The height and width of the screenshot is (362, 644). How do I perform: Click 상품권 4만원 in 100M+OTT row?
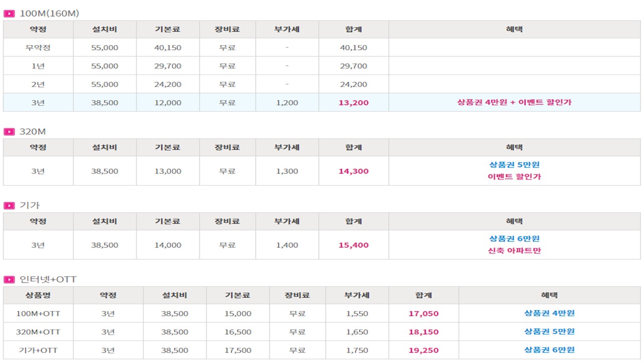(x=549, y=313)
